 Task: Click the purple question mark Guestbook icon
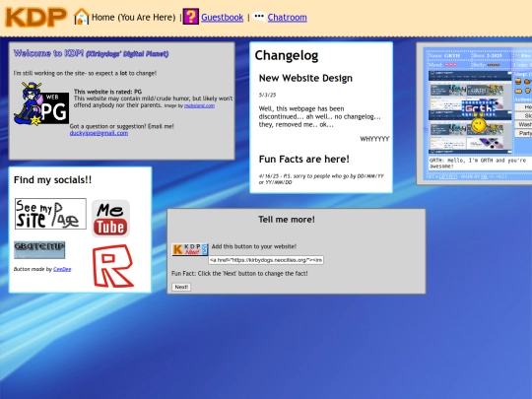191,17
